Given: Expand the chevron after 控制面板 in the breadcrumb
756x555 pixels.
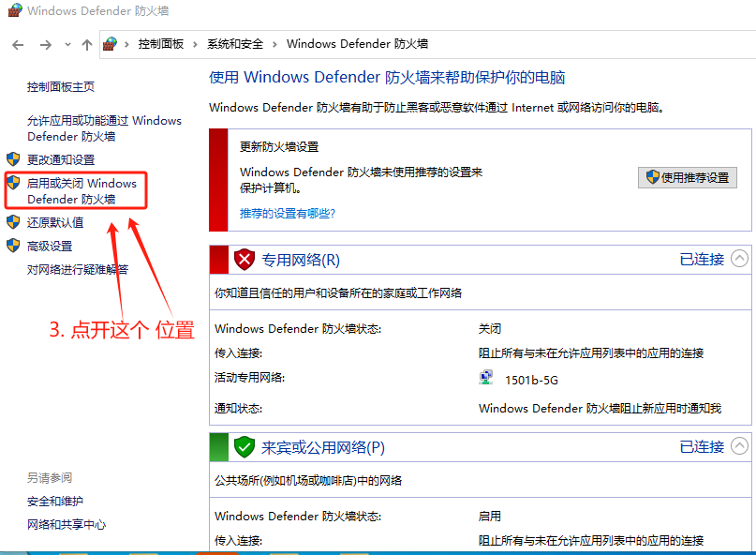Looking at the screenshot, I should click(194, 44).
